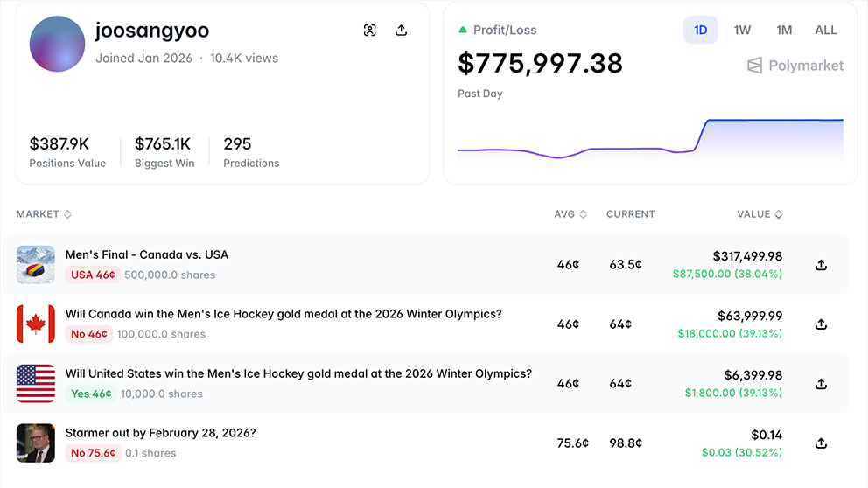The height and width of the screenshot is (488, 868).
Task: Sort positions by MARKET column
Action: click(44, 214)
